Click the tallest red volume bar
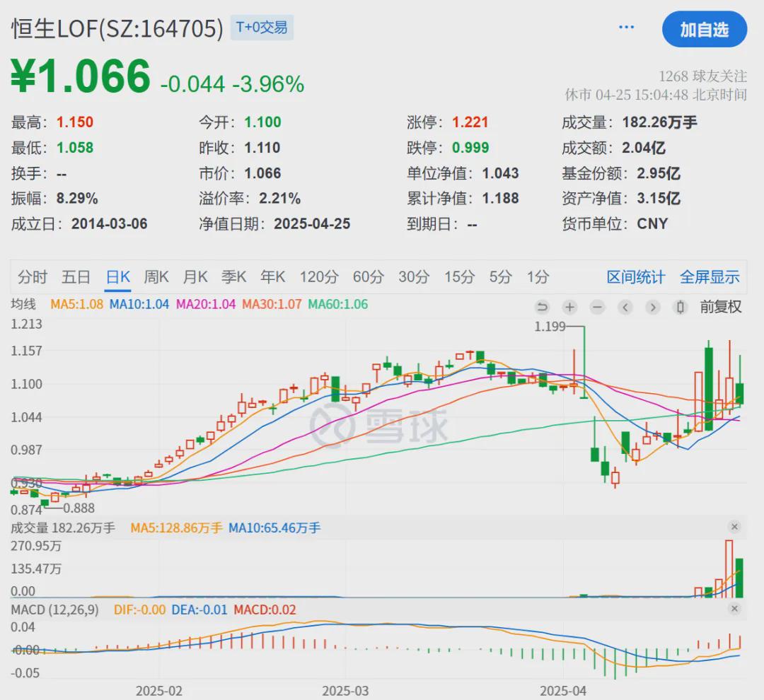Screen dimensions: 764x700 [729, 568]
